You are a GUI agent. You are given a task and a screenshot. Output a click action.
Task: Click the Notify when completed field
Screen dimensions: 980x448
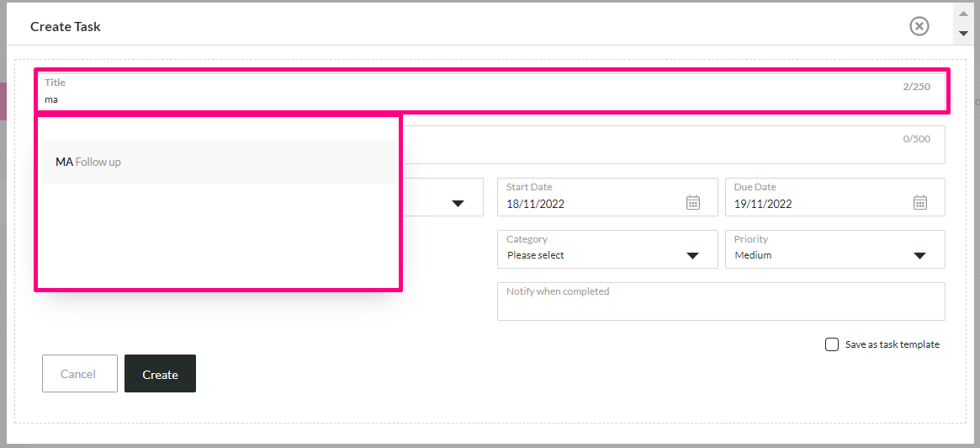pos(721,301)
